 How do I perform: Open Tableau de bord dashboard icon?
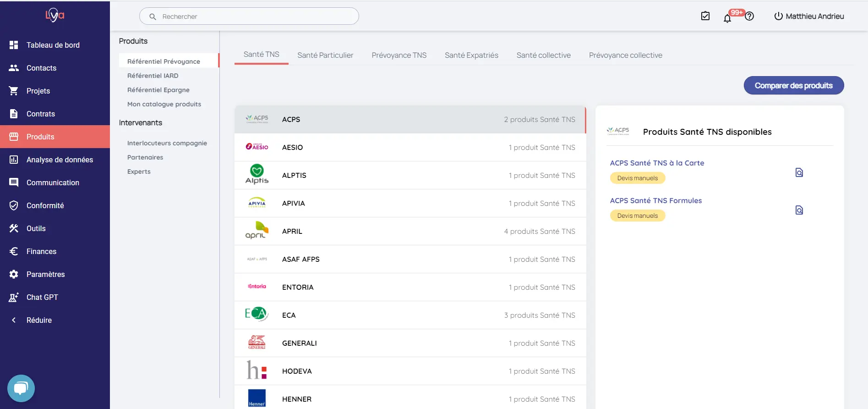pos(14,45)
